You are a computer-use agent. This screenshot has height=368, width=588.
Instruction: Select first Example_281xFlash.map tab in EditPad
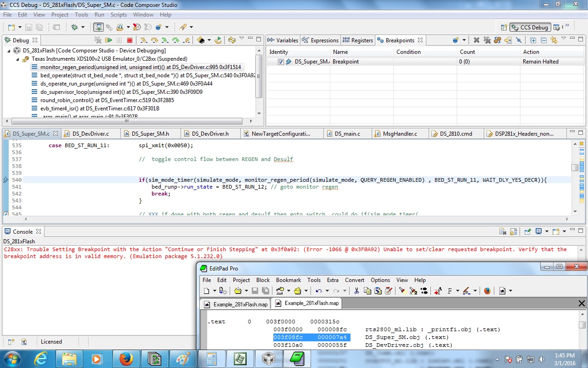pos(235,304)
